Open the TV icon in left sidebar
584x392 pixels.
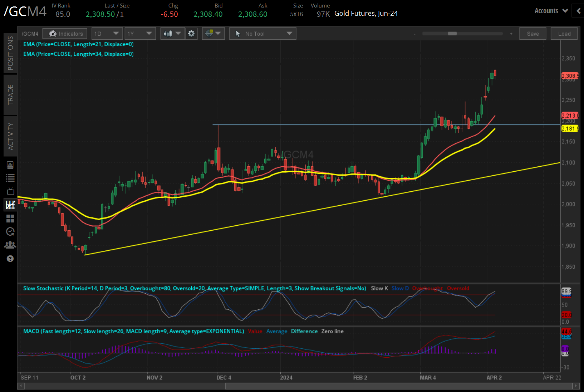click(x=10, y=191)
